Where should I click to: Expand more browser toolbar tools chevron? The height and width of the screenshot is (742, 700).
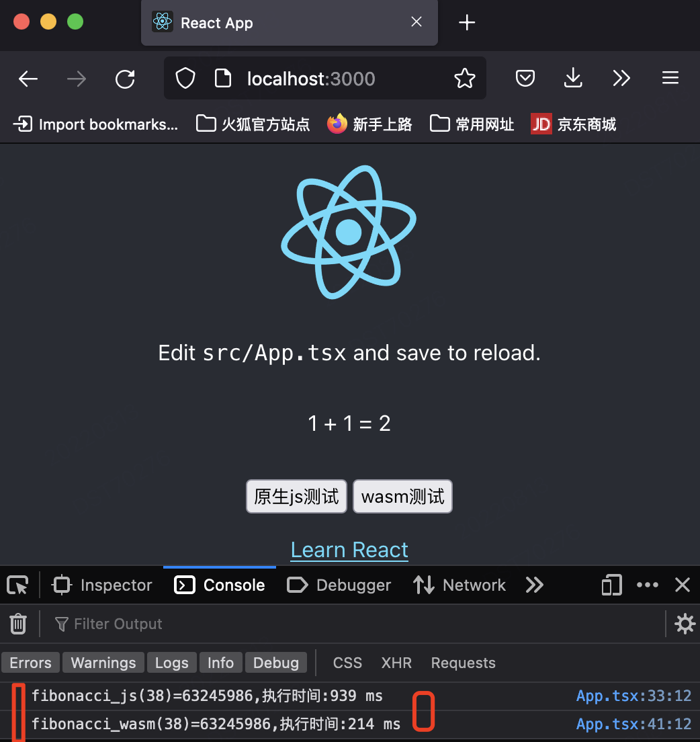(621, 79)
